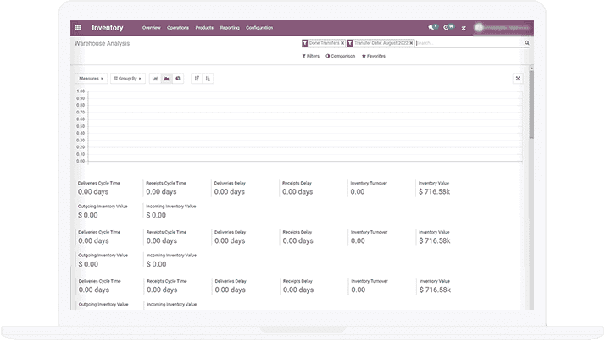Open the messages conversation icon
The height and width of the screenshot is (364, 606).
pyautogui.click(x=433, y=28)
